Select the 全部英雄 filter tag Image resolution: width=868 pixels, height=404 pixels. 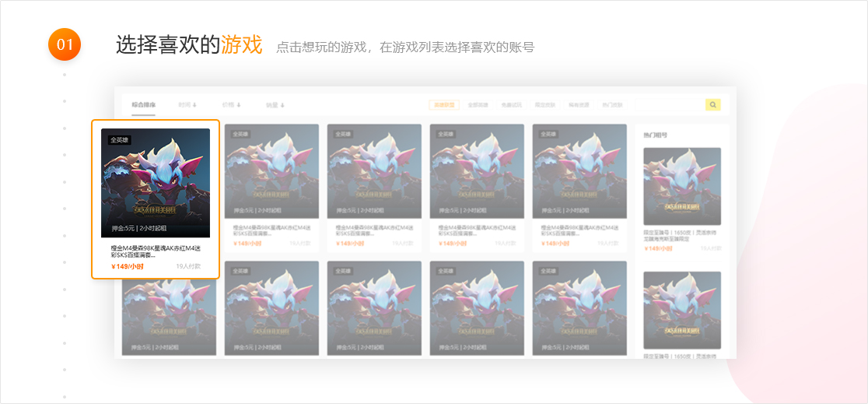tap(478, 105)
